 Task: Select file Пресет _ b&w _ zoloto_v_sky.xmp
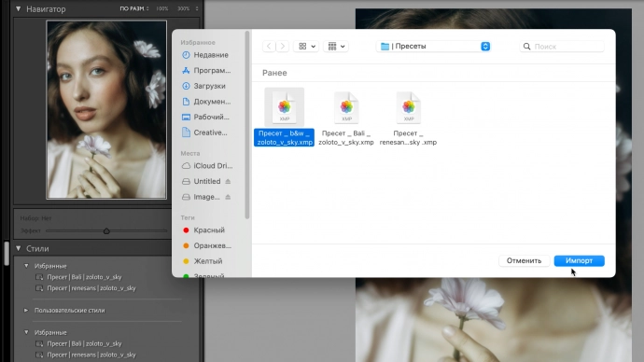click(285, 118)
